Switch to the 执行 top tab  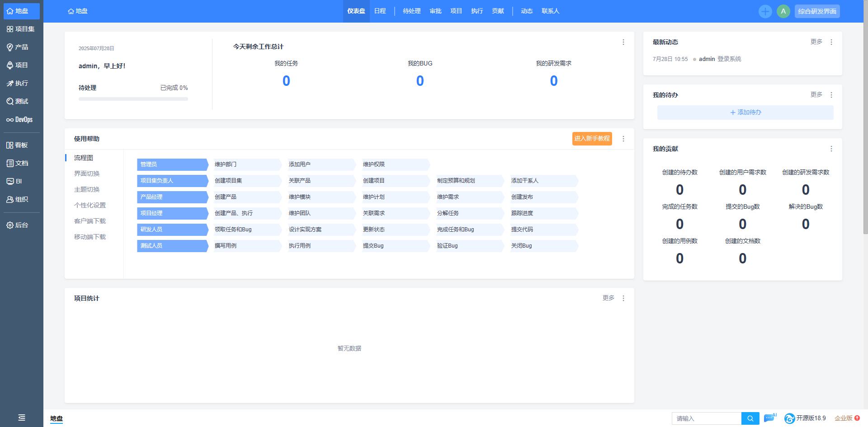(477, 11)
